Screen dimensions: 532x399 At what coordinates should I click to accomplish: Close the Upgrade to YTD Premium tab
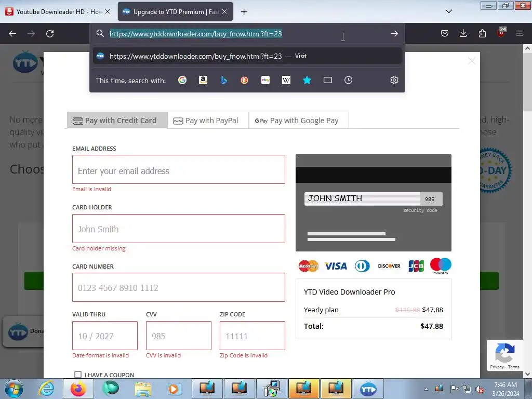(x=224, y=11)
